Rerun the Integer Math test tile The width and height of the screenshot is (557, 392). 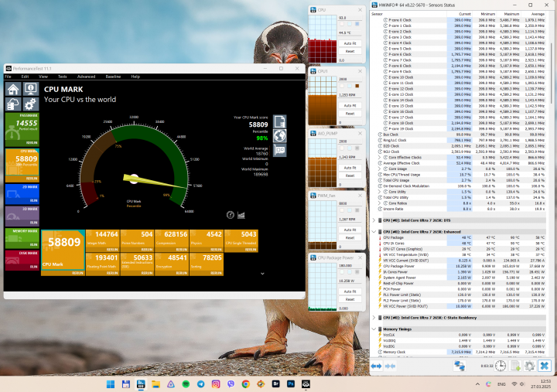tap(112, 250)
